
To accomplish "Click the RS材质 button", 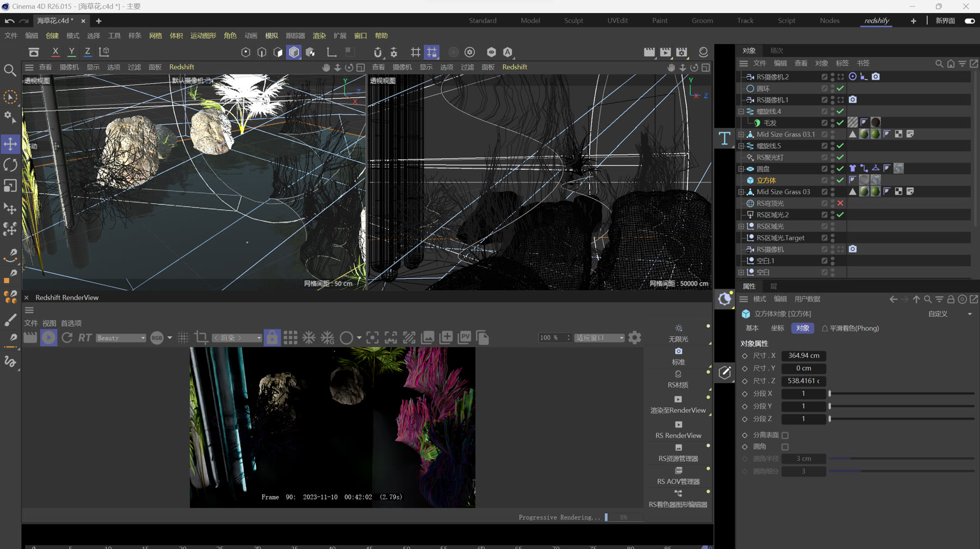I will (x=678, y=379).
